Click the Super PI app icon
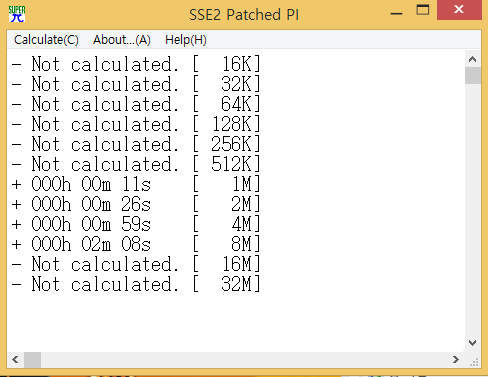Viewport: 488px width, 377px height. click(17, 14)
